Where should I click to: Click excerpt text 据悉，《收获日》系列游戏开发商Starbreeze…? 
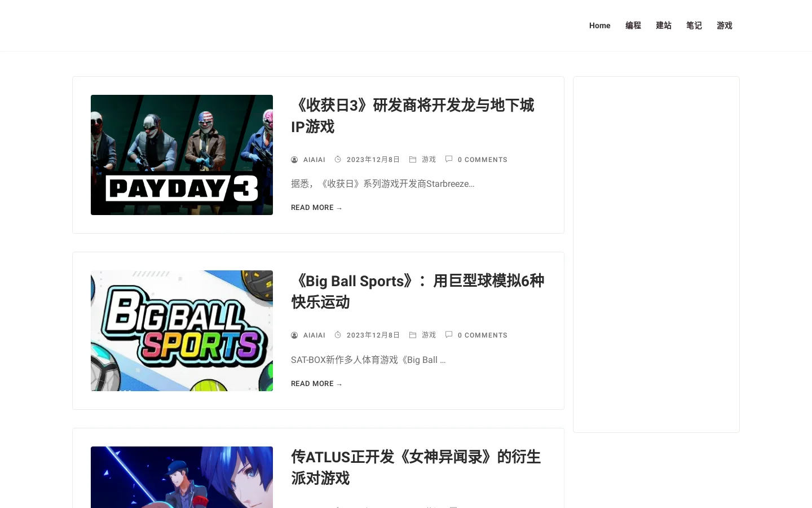pos(382,184)
